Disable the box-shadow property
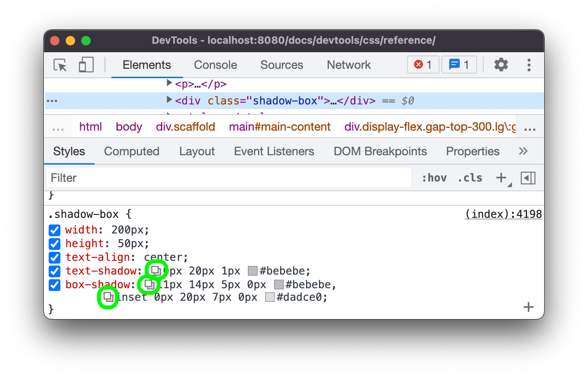This screenshot has width=588, height=377. 54,285
